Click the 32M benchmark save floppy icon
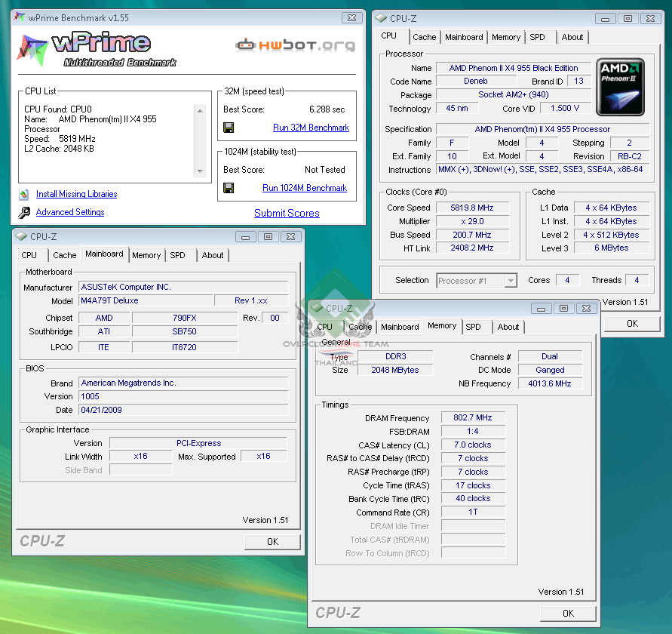The height and width of the screenshot is (634, 672). tap(229, 128)
